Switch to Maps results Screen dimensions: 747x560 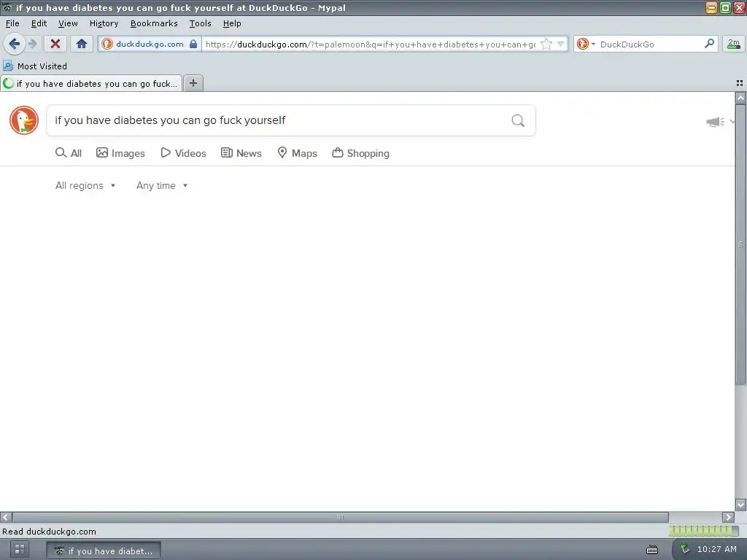coord(298,153)
